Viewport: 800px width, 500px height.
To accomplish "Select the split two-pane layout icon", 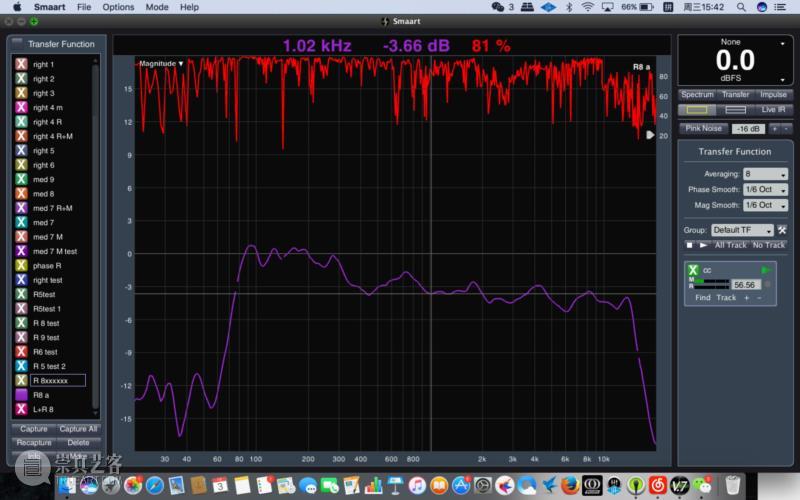I will pos(735,110).
